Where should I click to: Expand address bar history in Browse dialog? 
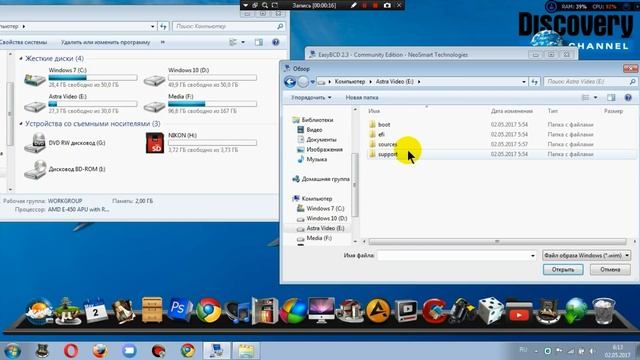pyautogui.click(x=524, y=82)
